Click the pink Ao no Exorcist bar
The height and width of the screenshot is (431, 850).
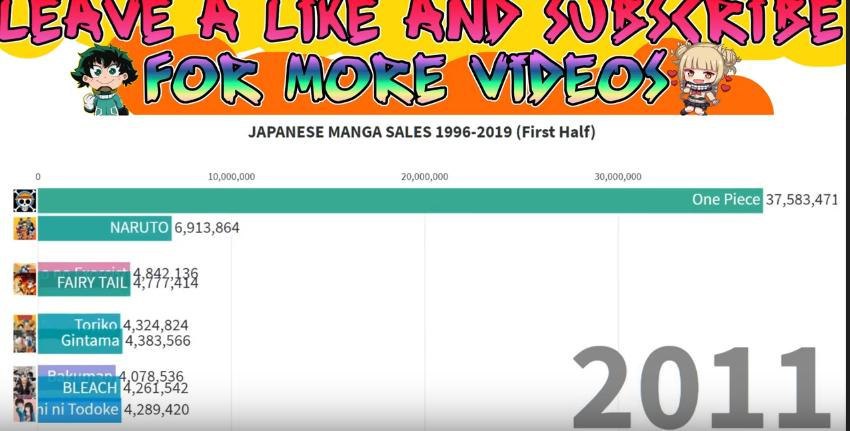(x=83, y=266)
